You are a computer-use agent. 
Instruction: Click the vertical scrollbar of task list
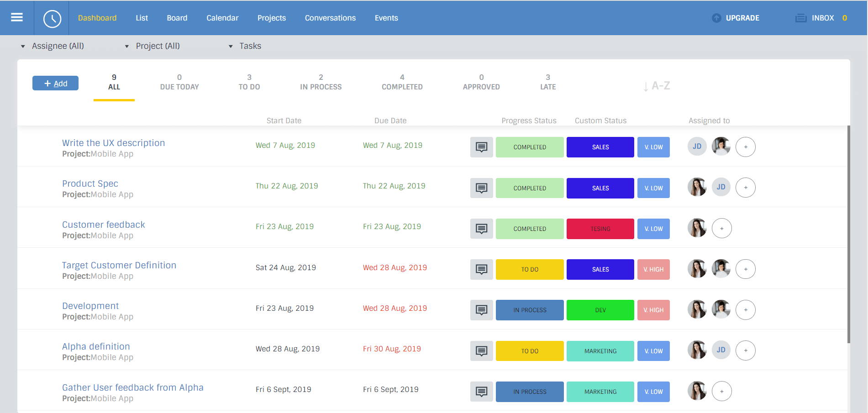coord(849,234)
